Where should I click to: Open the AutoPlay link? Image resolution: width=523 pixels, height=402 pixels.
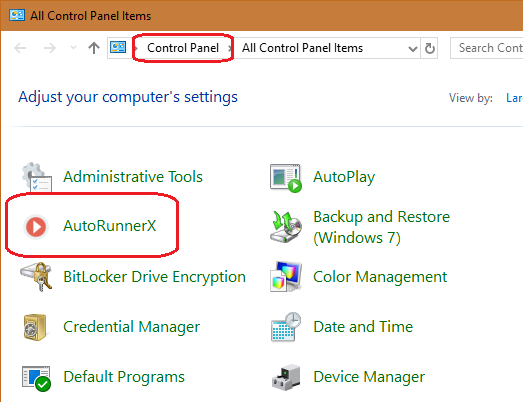point(344,177)
